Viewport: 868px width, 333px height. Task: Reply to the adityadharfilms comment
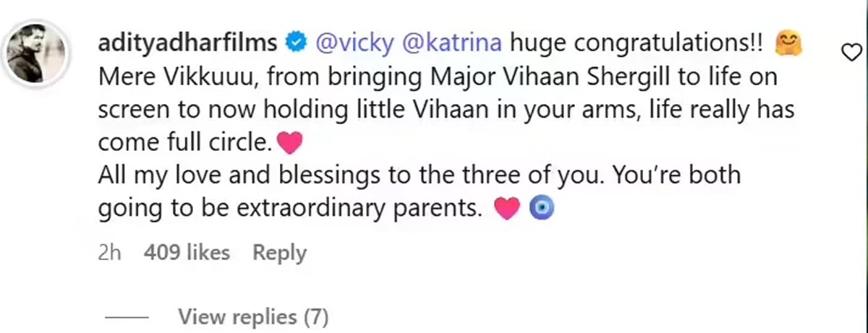279,253
